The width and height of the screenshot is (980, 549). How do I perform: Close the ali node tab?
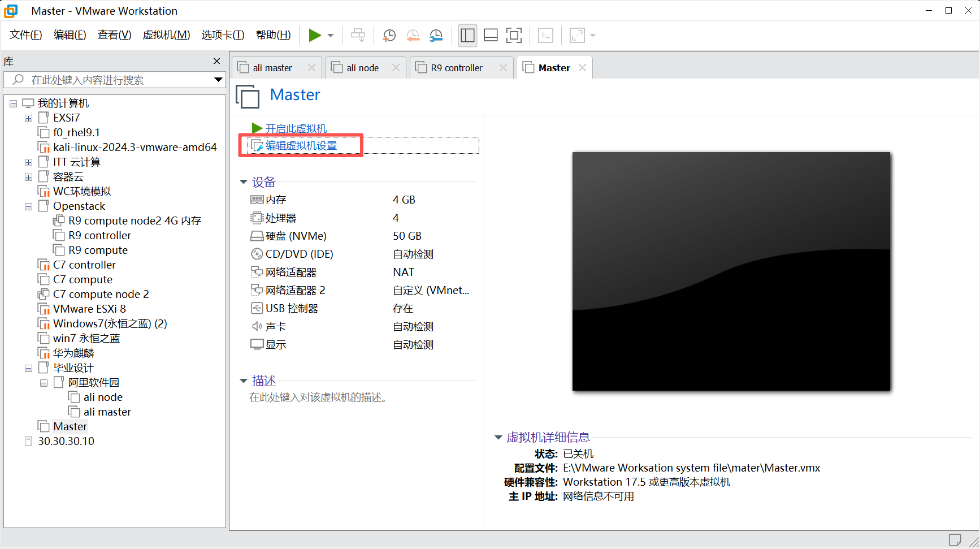[x=396, y=68]
